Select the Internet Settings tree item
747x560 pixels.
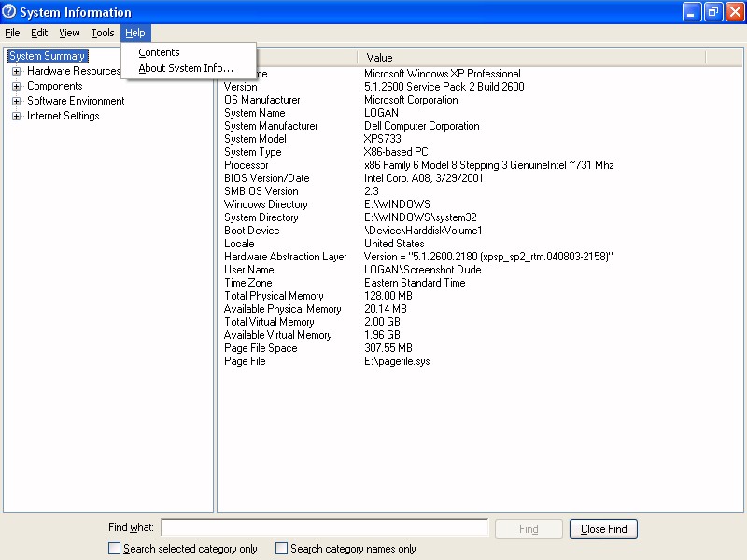coord(63,116)
